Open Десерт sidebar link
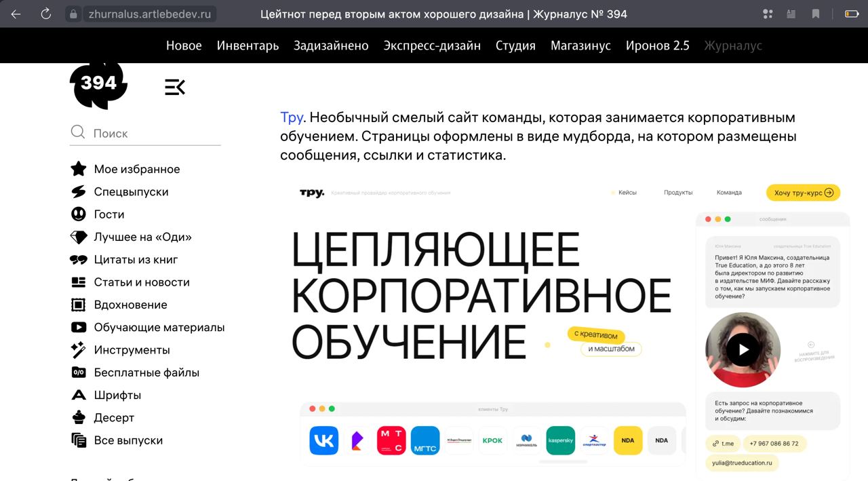The width and height of the screenshot is (868, 481). pyautogui.click(x=114, y=417)
